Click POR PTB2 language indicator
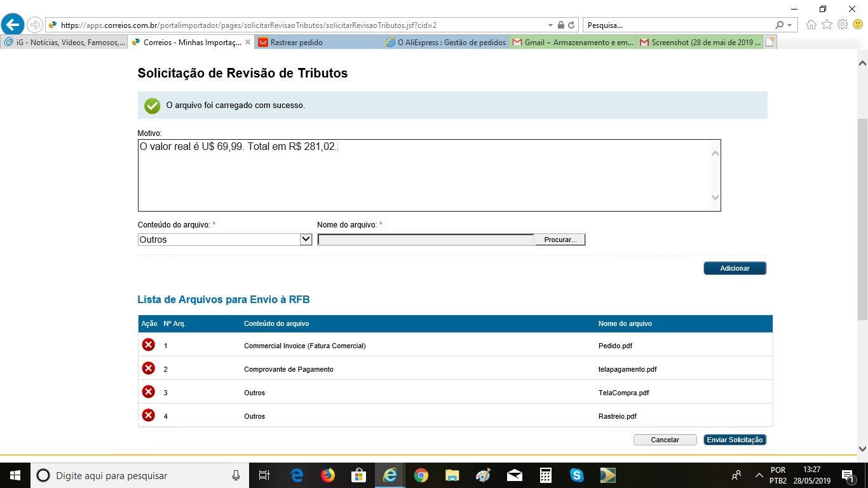 pos(778,475)
